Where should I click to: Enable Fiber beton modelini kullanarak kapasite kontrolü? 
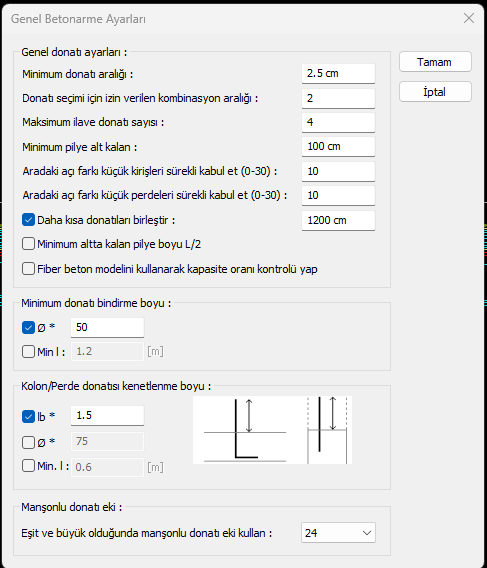pos(28,269)
